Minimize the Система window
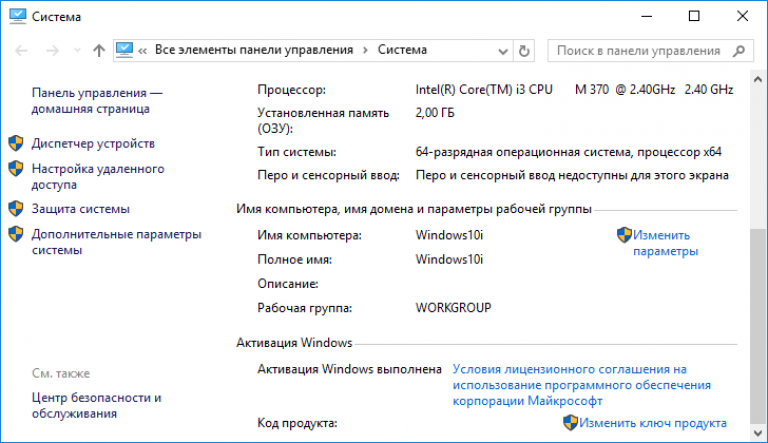The width and height of the screenshot is (768, 443). pos(647,16)
